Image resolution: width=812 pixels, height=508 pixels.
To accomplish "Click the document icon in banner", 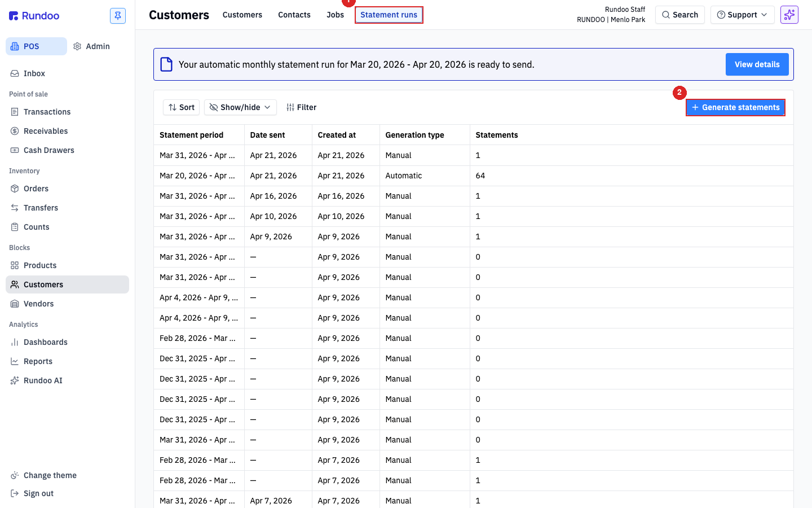I will (166, 64).
